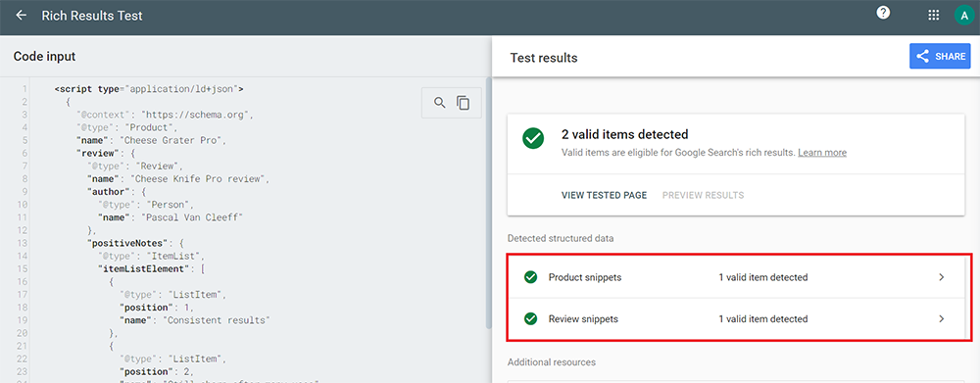Screen dimensions: 980x383
Task: Click the Rich Results Test title
Action: click(x=92, y=16)
